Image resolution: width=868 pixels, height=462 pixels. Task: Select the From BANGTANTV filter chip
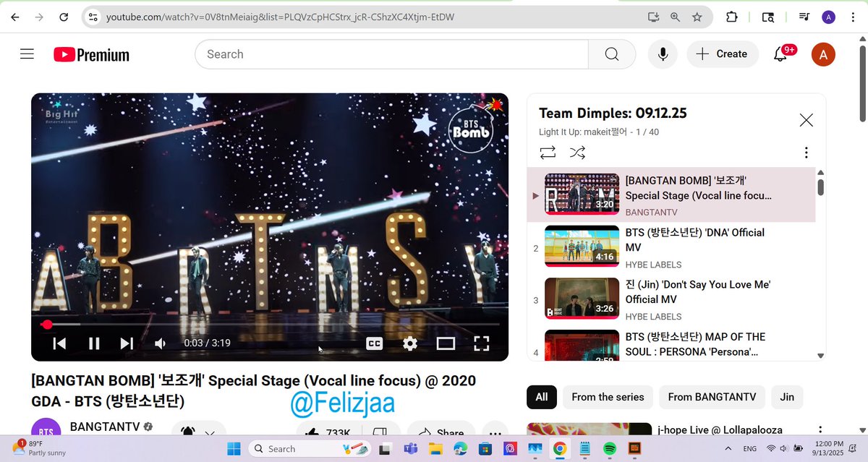(712, 397)
